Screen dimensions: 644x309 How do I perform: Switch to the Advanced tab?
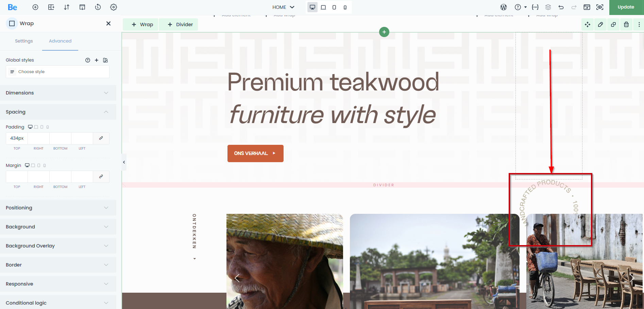pyautogui.click(x=60, y=41)
